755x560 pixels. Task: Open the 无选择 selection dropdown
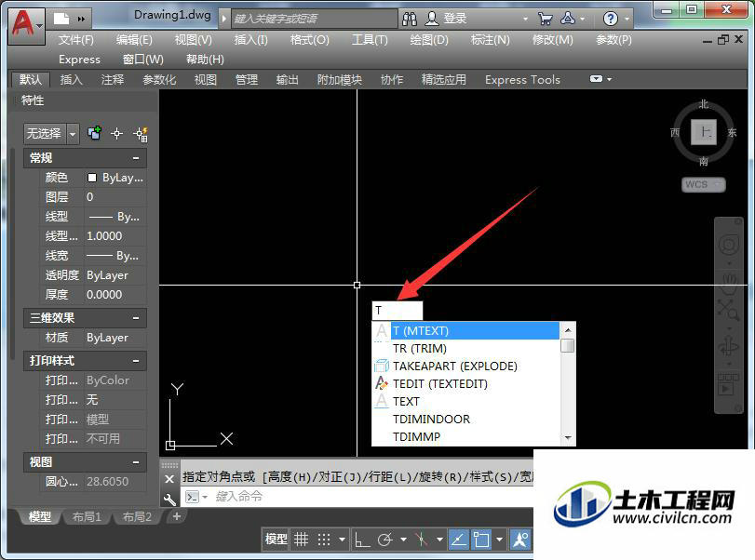(73, 134)
